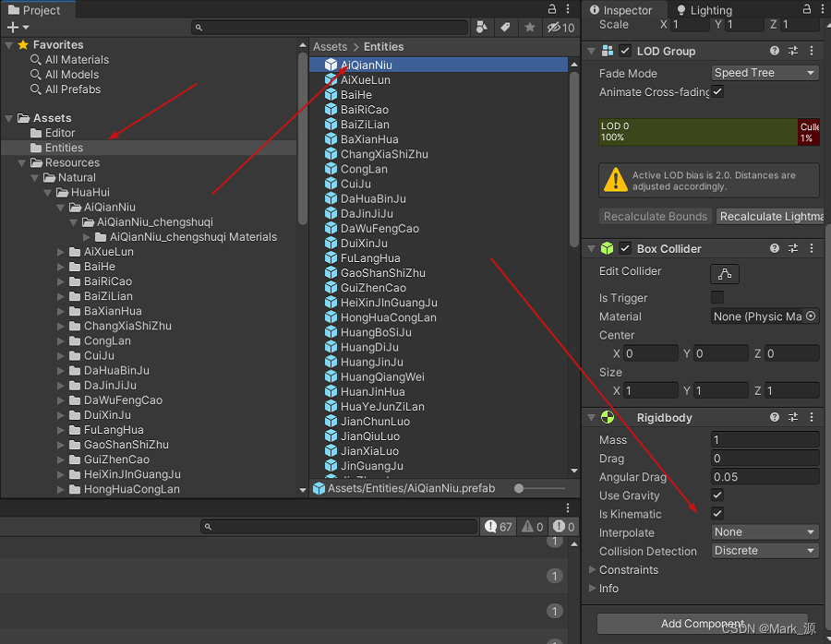The height and width of the screenshot is (644, 831).
Task: Open the Console panel three-dot menu
Action: click(x=568, y=507)
